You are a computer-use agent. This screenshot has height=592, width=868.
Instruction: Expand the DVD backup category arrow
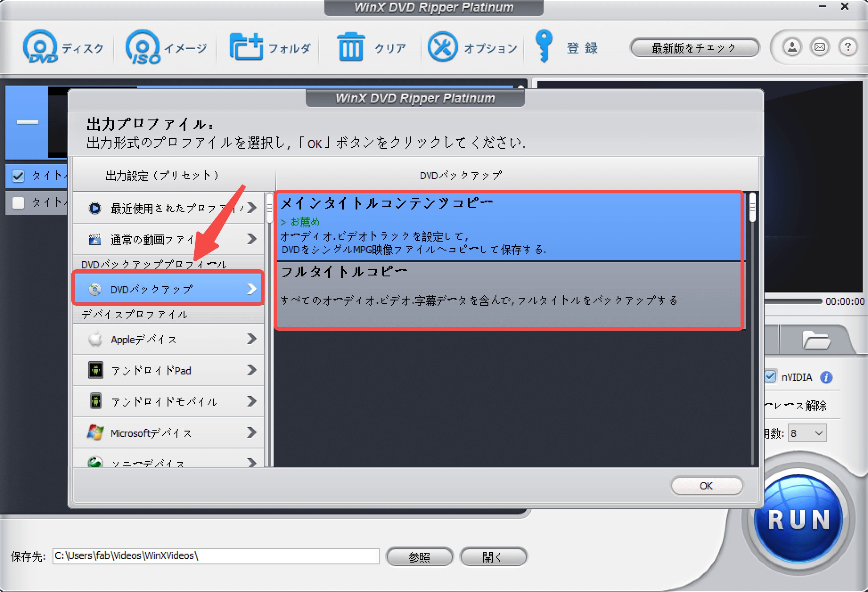pos(252,289)
